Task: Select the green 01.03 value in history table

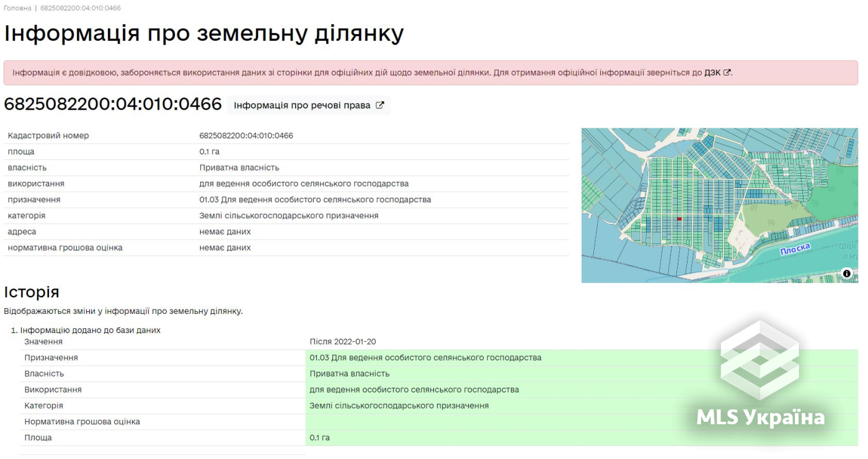Action: tap(425, 358)
